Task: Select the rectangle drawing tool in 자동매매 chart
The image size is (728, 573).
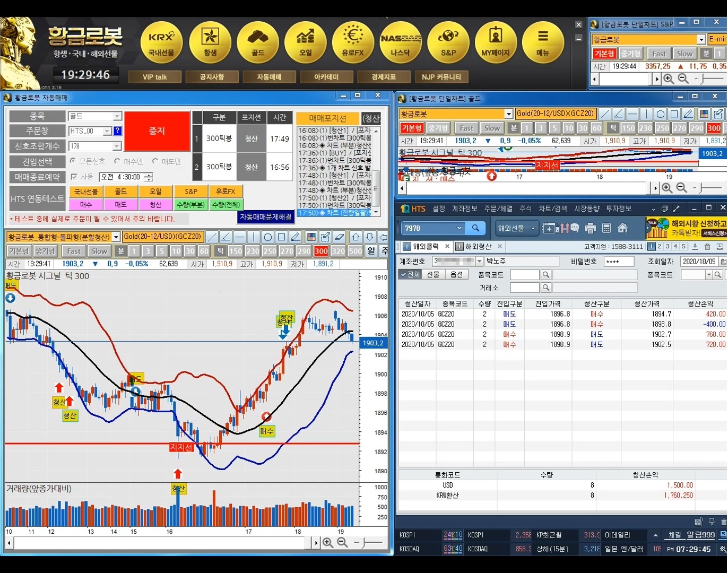Action: click(x=282, y=237)
